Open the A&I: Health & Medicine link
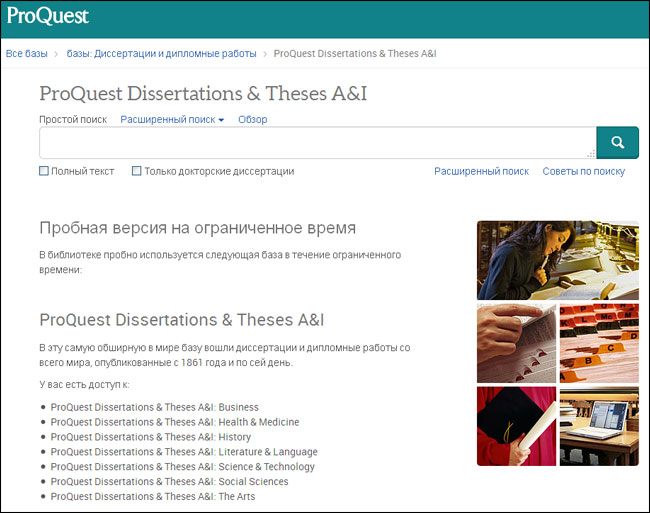This screenshot has width=650, height=513. click(x=174, y=422)
